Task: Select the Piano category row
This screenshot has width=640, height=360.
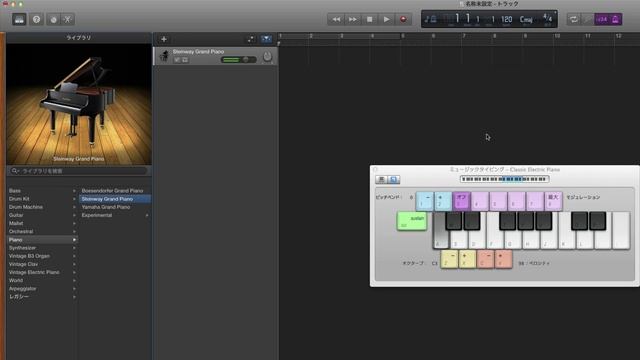Action: (x=42, y=240)
